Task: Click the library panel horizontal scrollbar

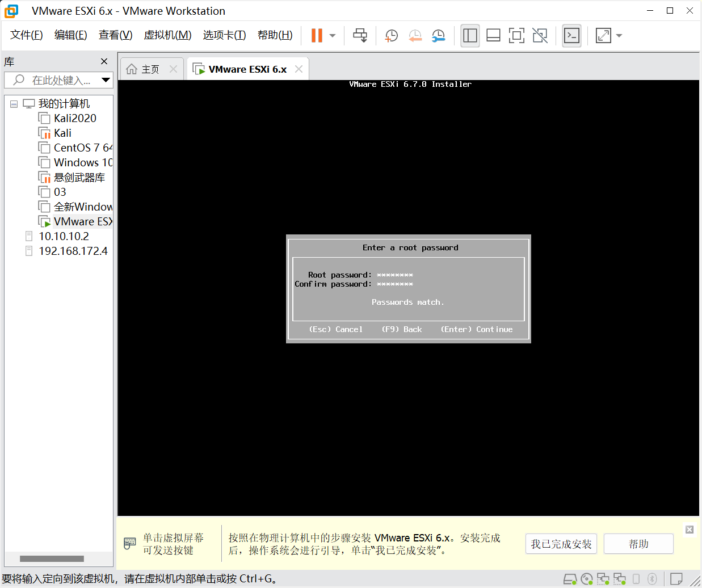Action: click(x=52, y=558)
